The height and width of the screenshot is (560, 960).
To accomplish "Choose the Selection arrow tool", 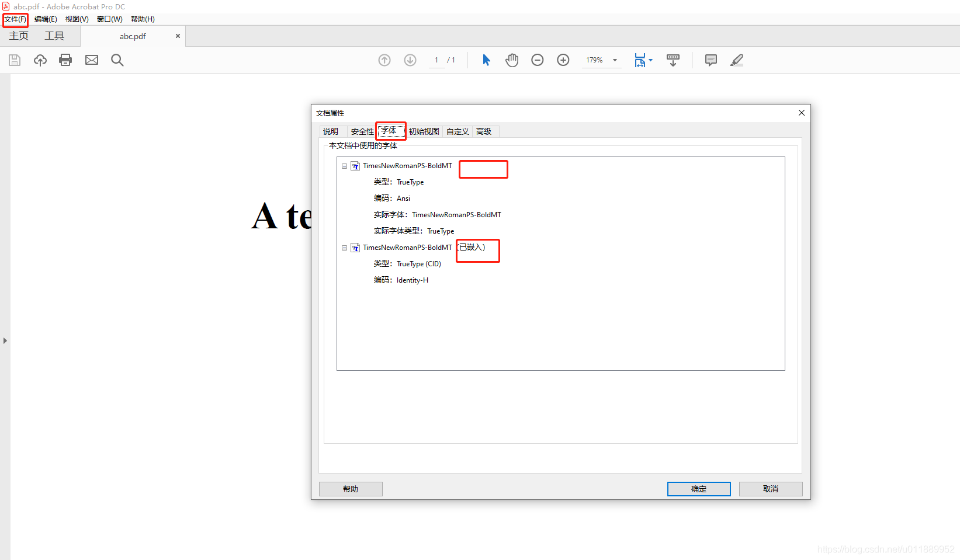I will (486, 60).
